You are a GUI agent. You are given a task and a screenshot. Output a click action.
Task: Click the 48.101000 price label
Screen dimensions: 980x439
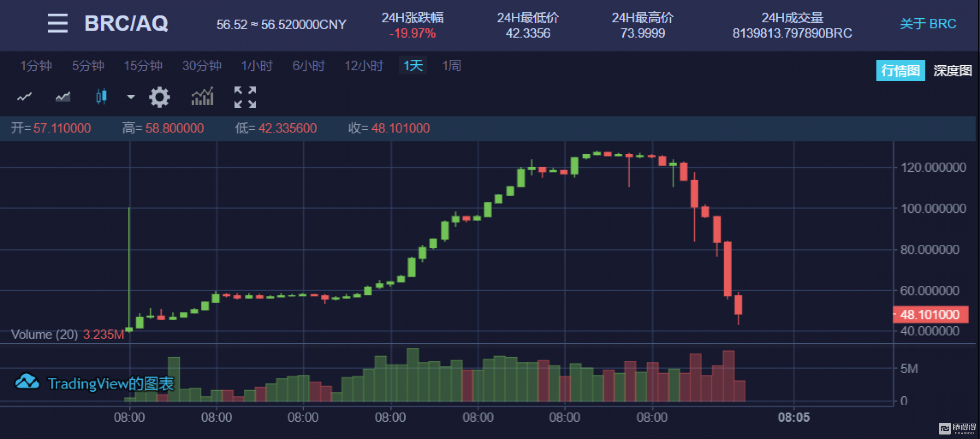click(x=930, y=314)
